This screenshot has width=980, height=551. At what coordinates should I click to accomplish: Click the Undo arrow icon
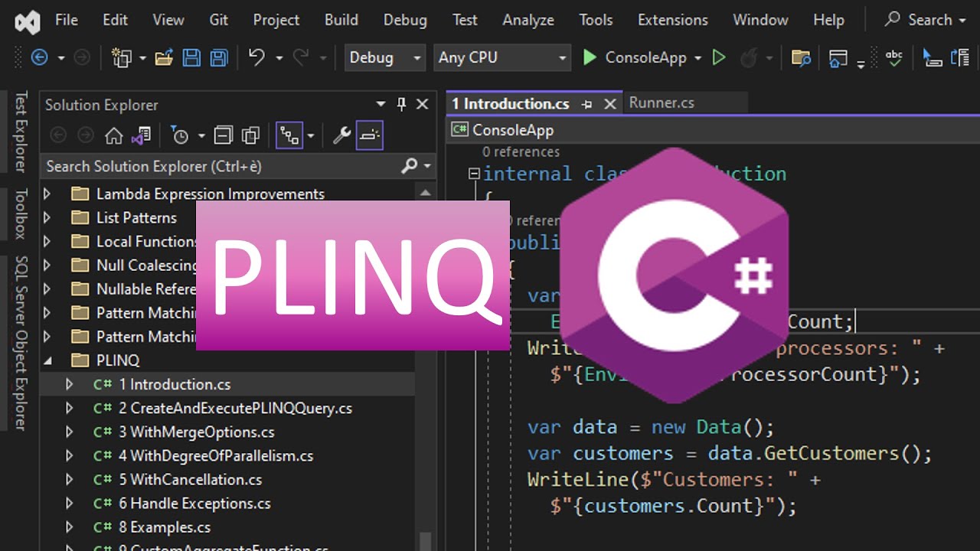pyautogui.click(x=257, y=57)
